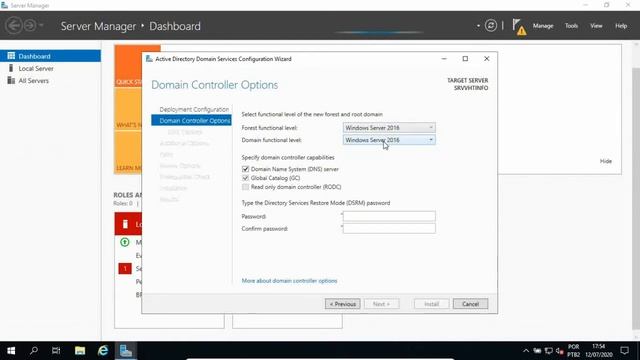The image size is (640, 360).
Task: Click the POR keyboard language indicator
Action: (x=573, y=347)
